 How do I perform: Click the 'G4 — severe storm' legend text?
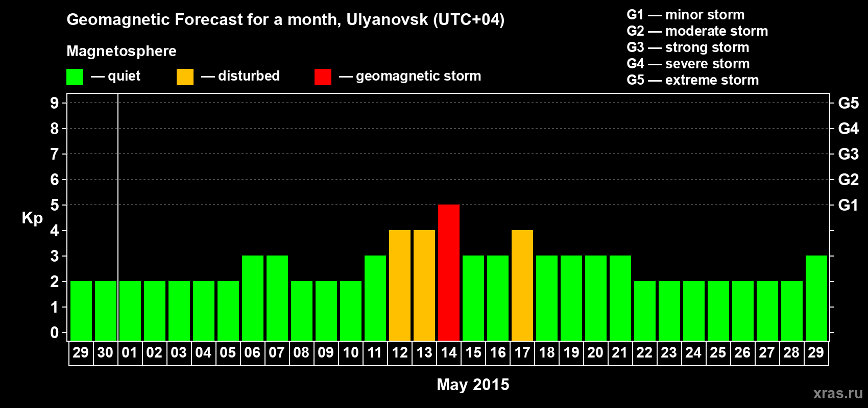(688, 64)
